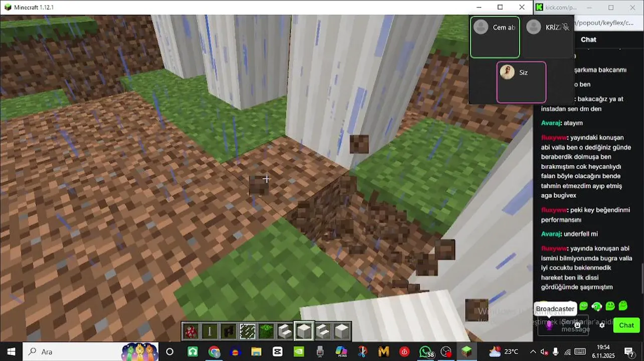The height and width of the screenshot is (361, 644).
Task: Click the Kick favicon in the browser title
Action: (x=539, y=7)
